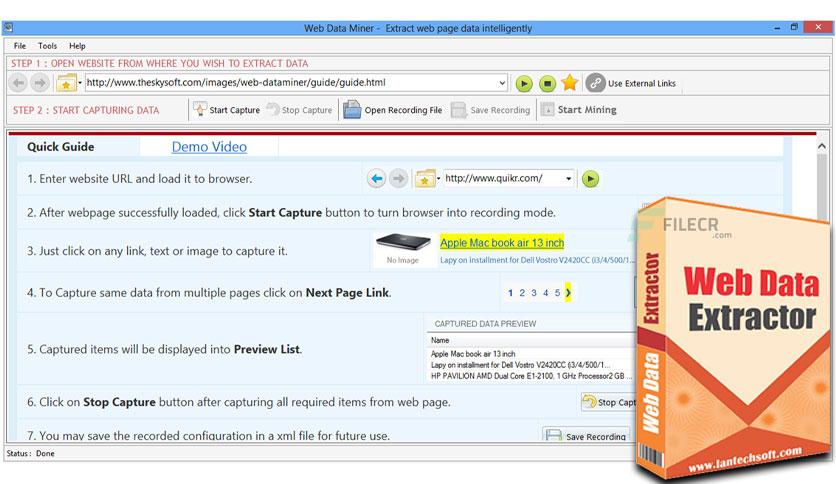This screenshot has width=836, height=484.
Task: Click the green Go play button
Action: point(524,84)
